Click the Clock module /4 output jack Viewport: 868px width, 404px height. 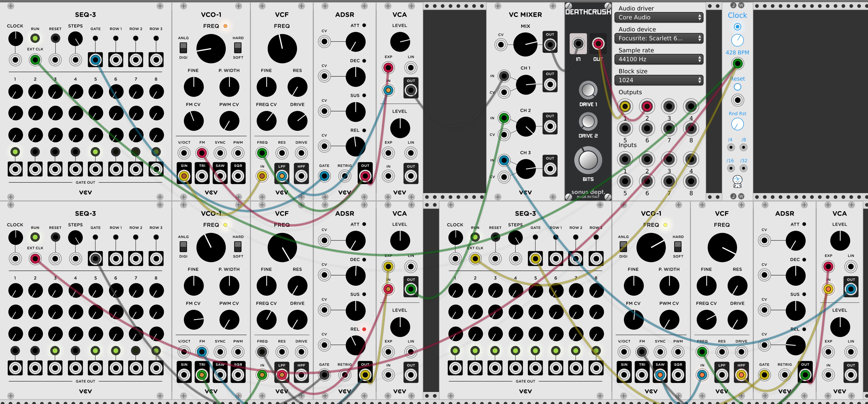point(731,148)
